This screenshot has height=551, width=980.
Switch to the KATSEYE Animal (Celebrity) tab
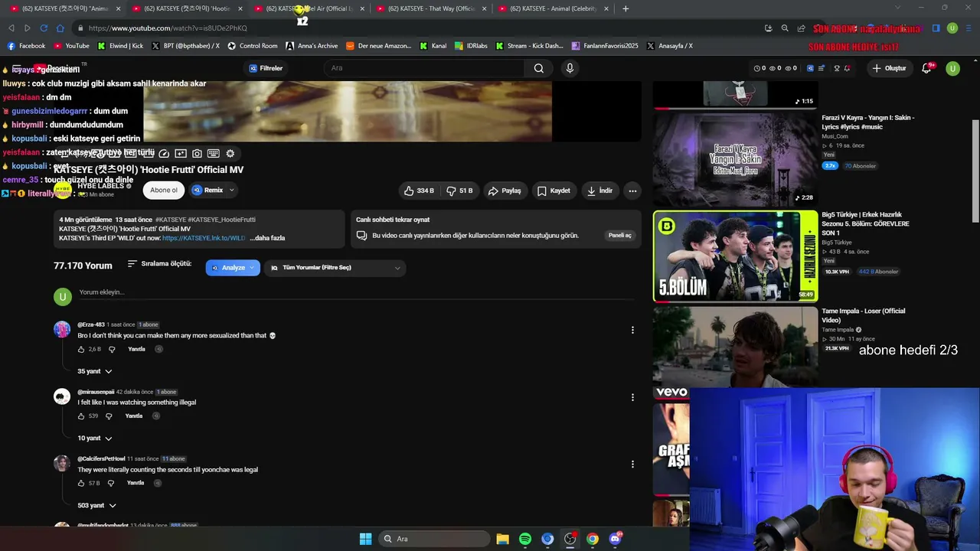pyautogui.click(x=553, y=8)
